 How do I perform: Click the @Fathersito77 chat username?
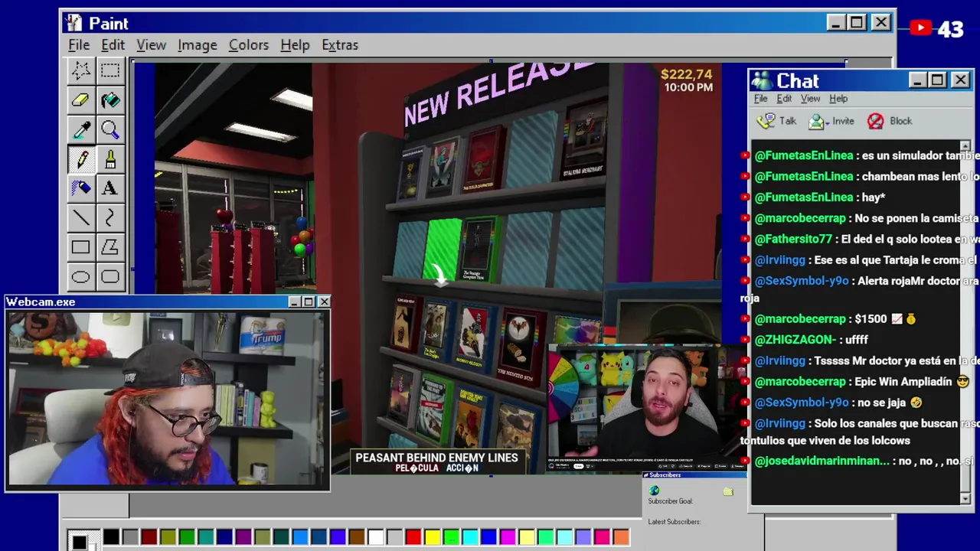coord(793,239)
